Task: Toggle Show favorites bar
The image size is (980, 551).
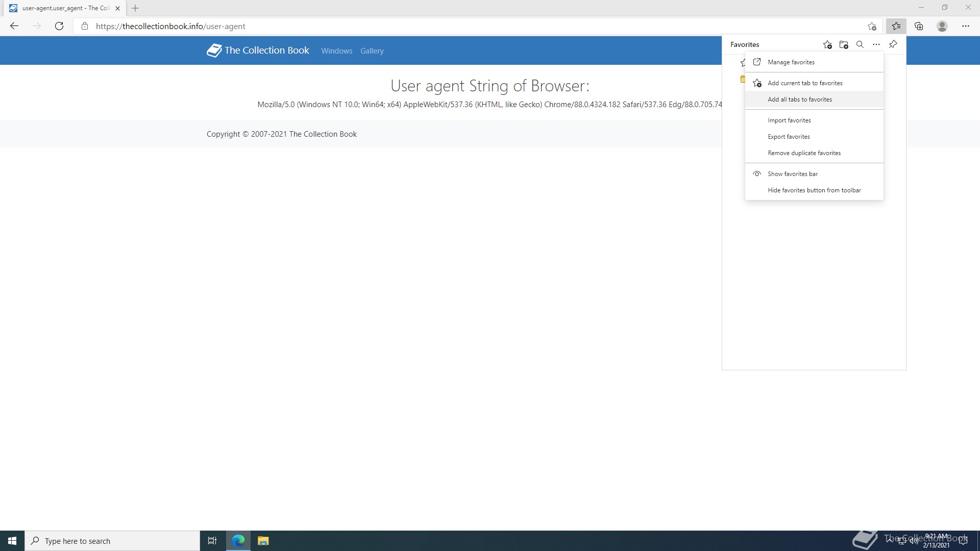Action: (814, 174)
